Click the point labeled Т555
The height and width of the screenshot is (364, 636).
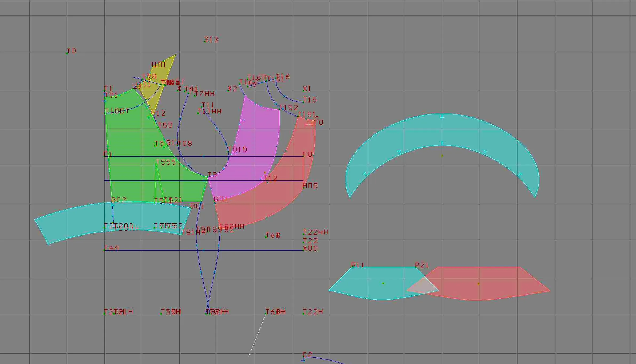(156, 164)
